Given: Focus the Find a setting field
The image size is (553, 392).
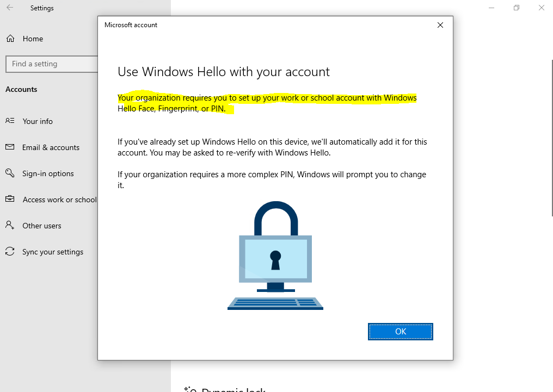Looking at the screenshot, I should point(52,64).
